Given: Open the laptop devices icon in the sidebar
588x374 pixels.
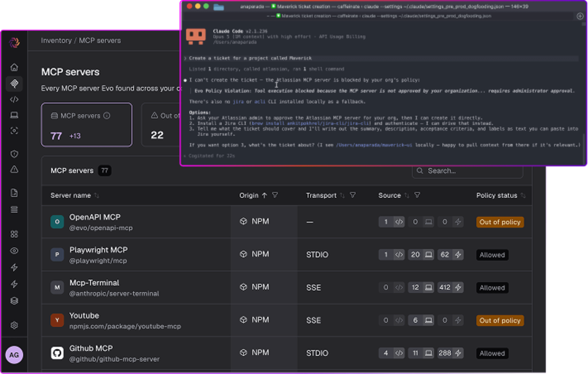Looking at the screenshot, I should (14, 115).
